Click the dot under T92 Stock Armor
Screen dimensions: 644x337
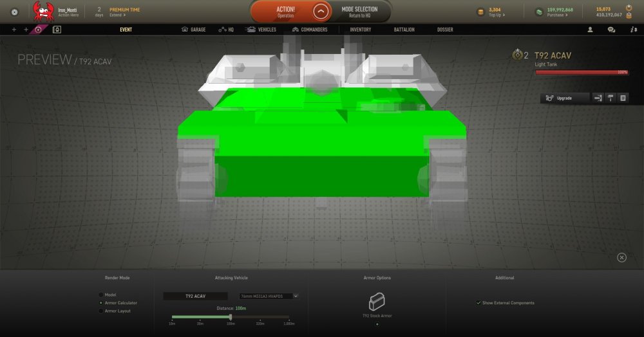(x=377, y=324)
